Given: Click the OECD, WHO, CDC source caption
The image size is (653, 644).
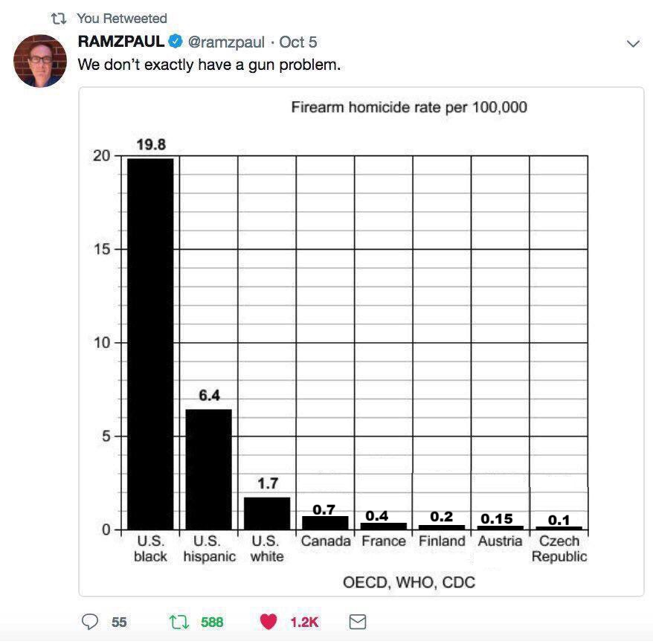Looking at the screenshot, I should pyautogui.click(x=409, y=582).
